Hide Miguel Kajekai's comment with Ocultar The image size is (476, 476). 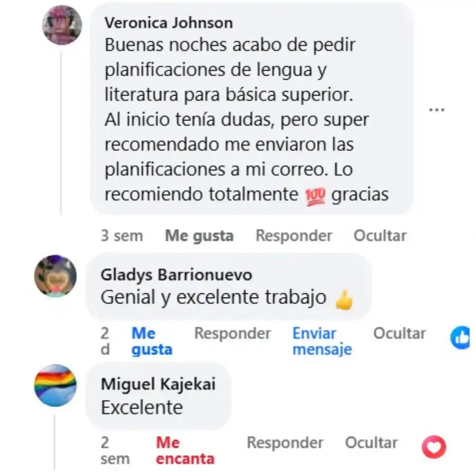(x=371, y=443)
